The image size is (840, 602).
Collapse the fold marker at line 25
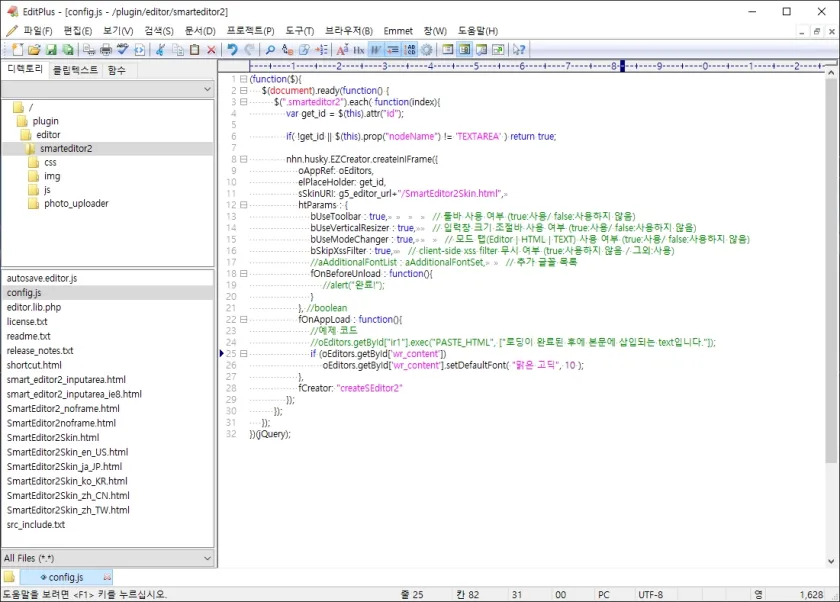pos(244,353)
